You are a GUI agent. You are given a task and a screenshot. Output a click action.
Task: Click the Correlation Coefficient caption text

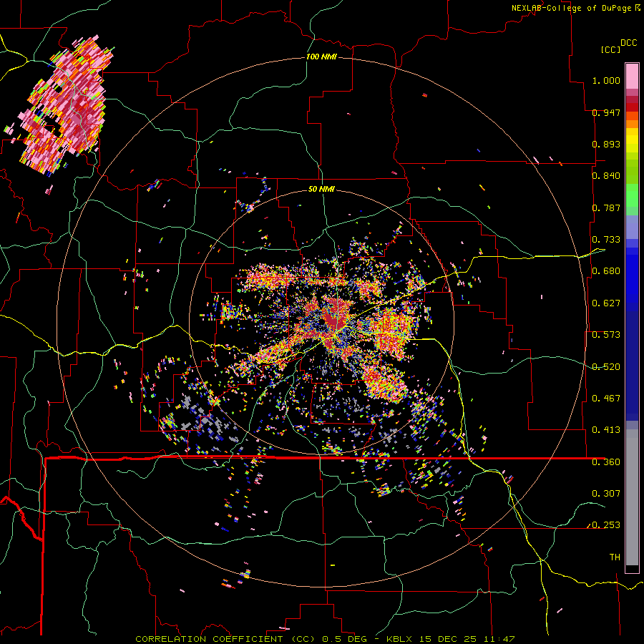225,639
